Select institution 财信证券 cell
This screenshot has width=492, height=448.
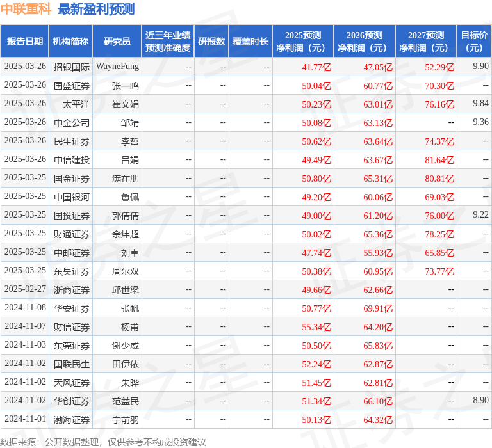(72, 327)
